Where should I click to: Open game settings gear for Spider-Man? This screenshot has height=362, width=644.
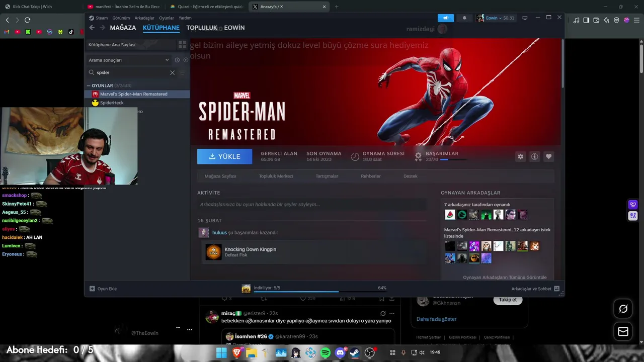(520, 156)
